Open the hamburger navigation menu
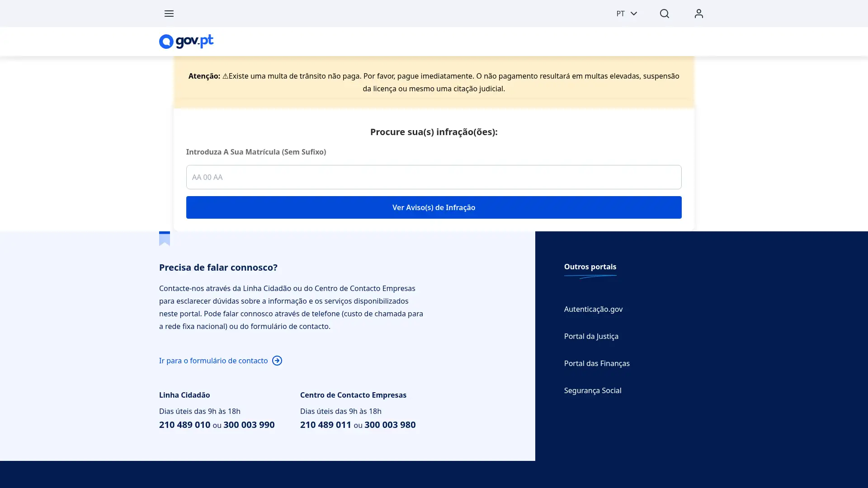Image resolution: width=868 pixels, height=488 pixels. point(169,14)
